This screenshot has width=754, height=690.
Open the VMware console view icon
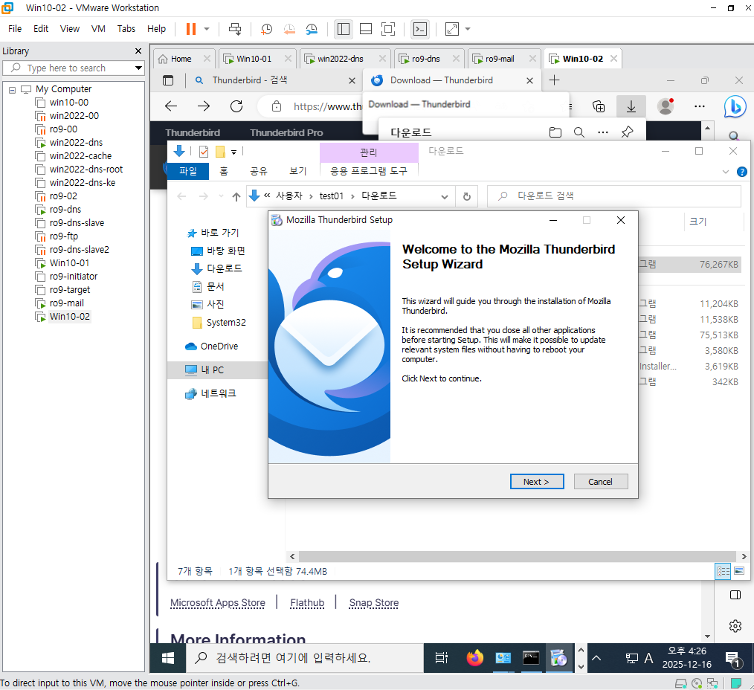[420, 29]
